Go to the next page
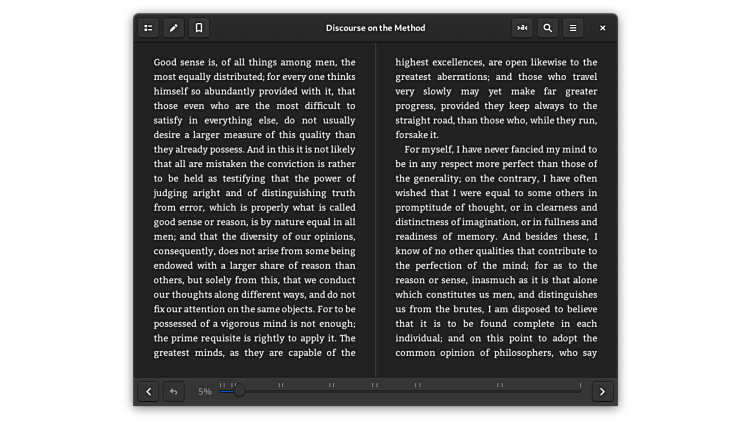This screenshot has height=423, width=752. (x=602, y=391)
